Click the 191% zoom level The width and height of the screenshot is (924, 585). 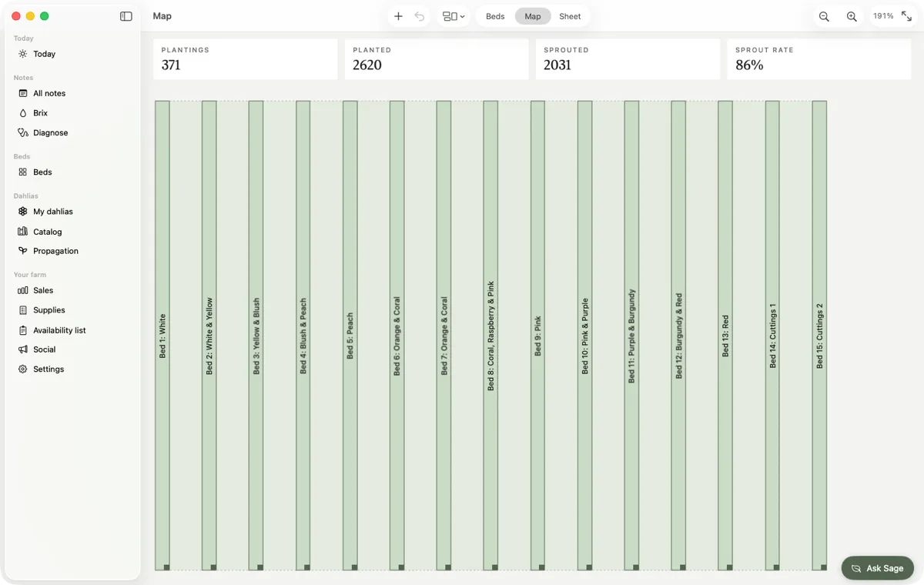click(x=883, y=16)
